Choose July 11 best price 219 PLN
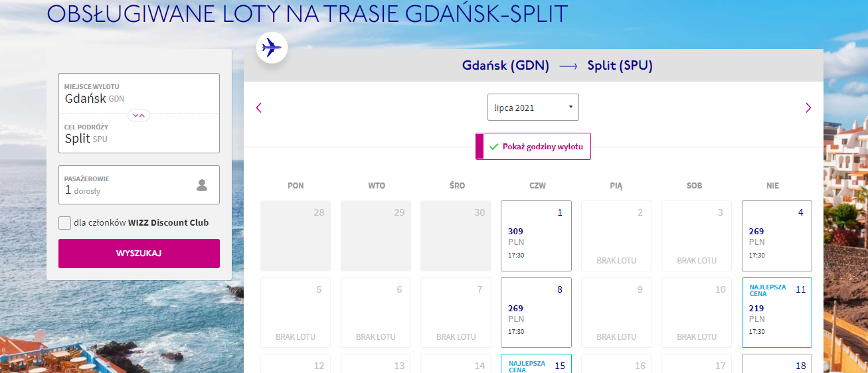 (776, 313)
